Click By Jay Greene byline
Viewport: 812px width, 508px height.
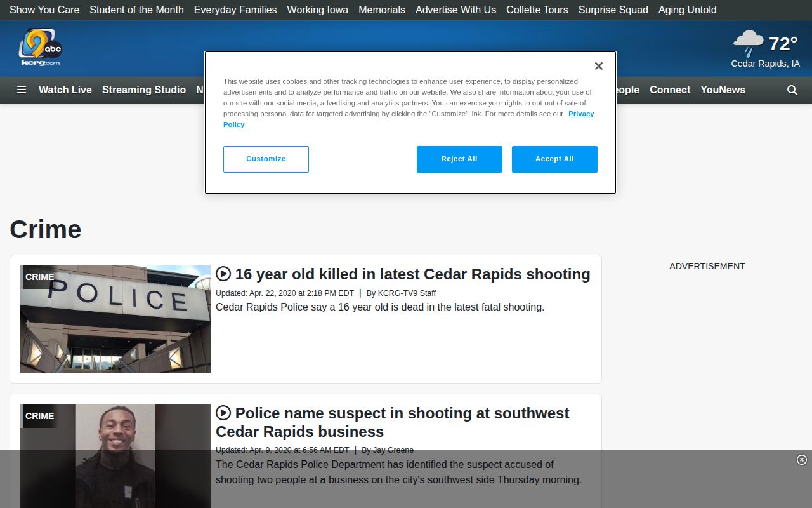388,450
